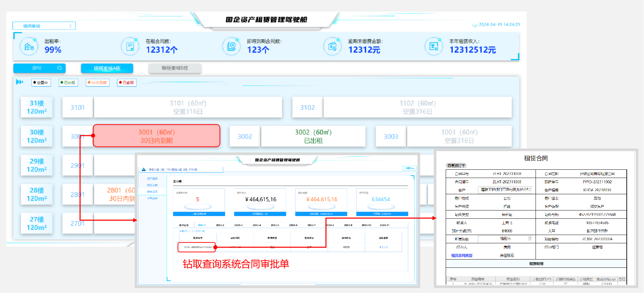Open 财务记录 in popup sidebar
644x293 pixels.
click(x=152, y=192)
